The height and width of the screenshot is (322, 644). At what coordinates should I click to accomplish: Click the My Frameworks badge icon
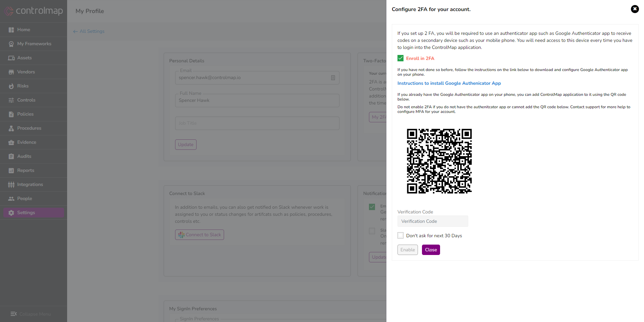tap(11, 44)
